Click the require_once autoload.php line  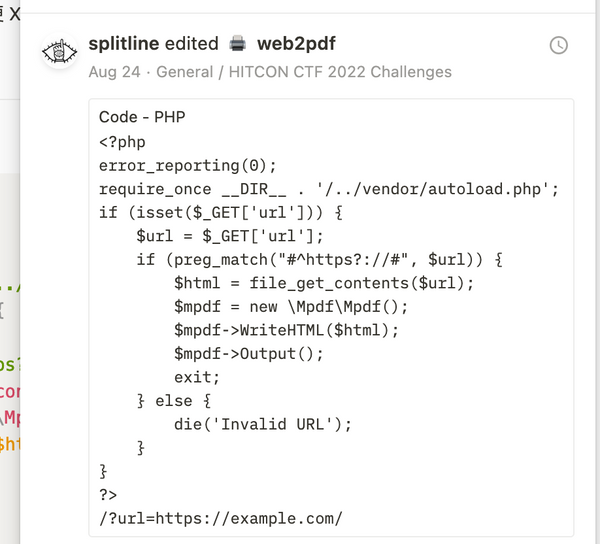pos(329,189)
